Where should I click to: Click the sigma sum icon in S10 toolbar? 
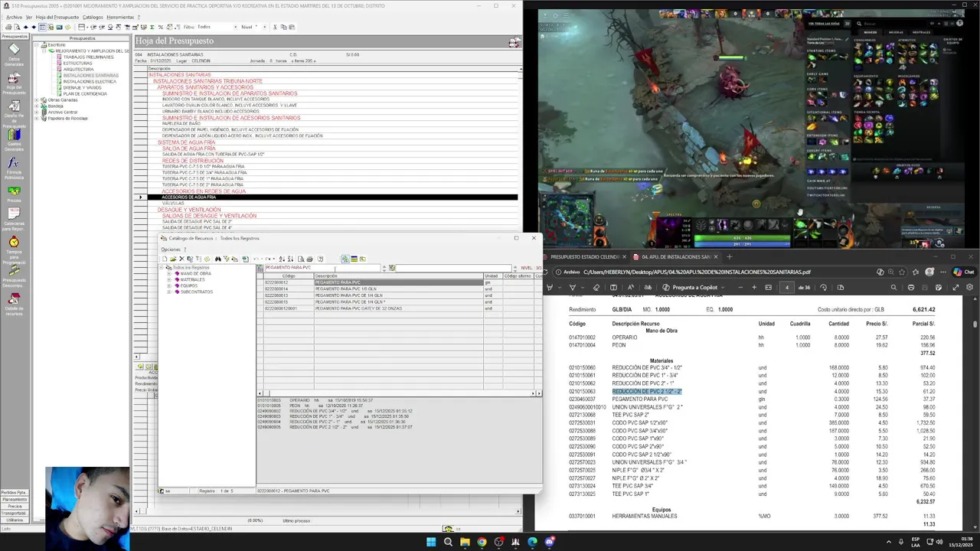pyautogui.click(x=152, y=27)
